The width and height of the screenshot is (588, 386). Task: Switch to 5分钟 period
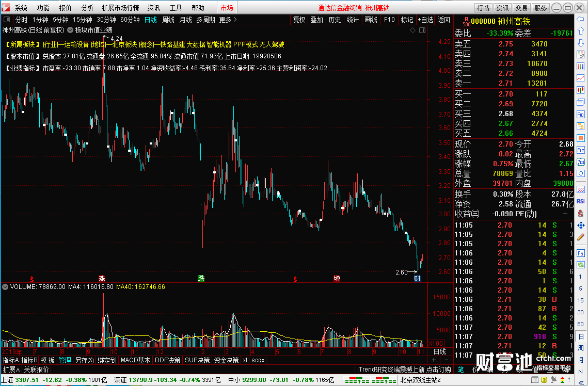click(60, 20)
